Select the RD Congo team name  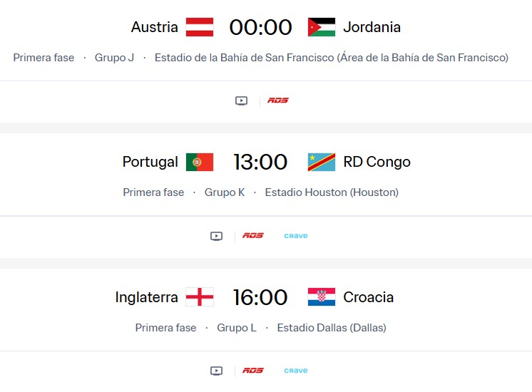(377, 162)
